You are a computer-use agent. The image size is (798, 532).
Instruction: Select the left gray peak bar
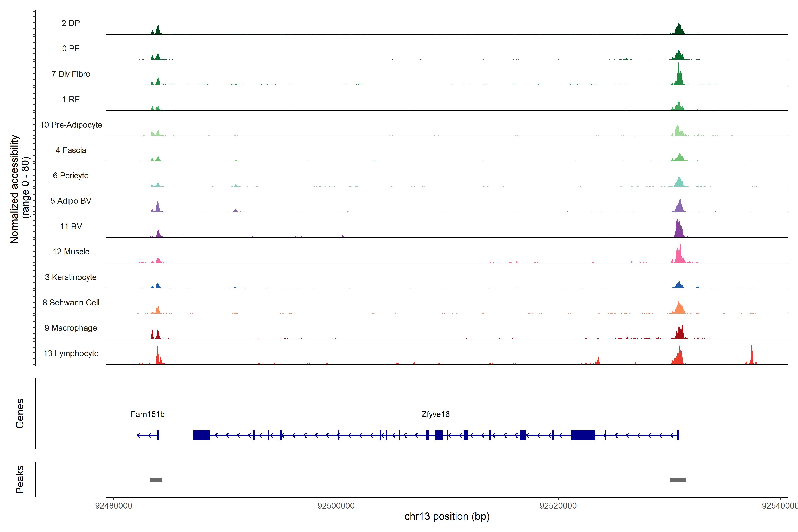[156, 480]
